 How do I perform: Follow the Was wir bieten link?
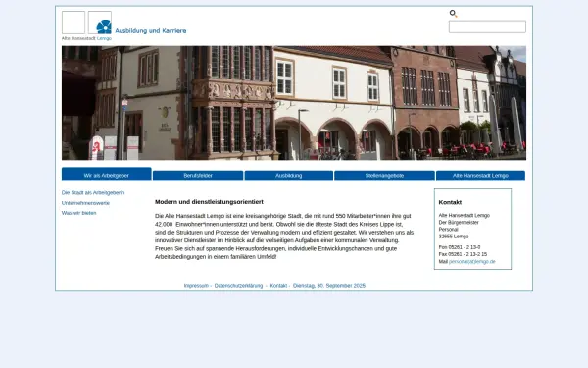(x=78, y=213)
